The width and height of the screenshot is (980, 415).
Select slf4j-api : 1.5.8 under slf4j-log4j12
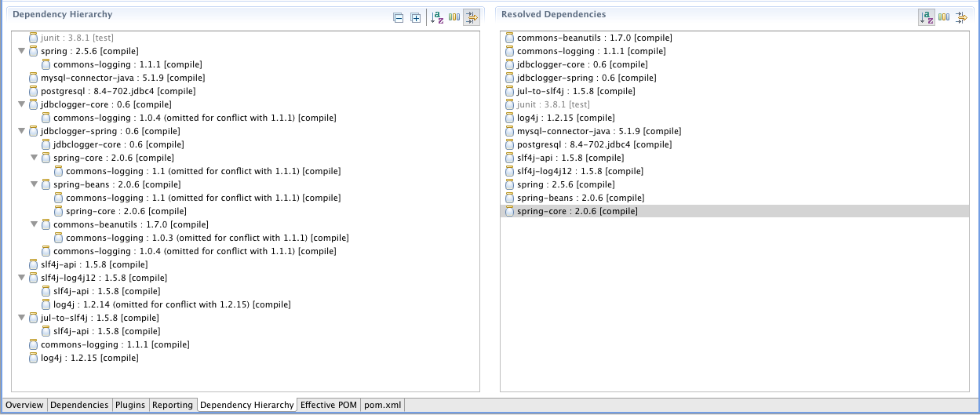[x=106, y=291]
